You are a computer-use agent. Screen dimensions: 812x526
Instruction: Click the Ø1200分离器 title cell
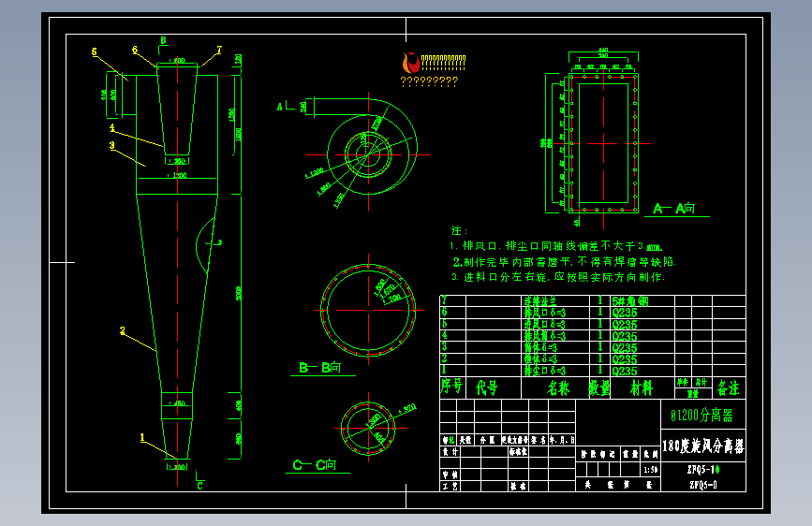(701, 416)
